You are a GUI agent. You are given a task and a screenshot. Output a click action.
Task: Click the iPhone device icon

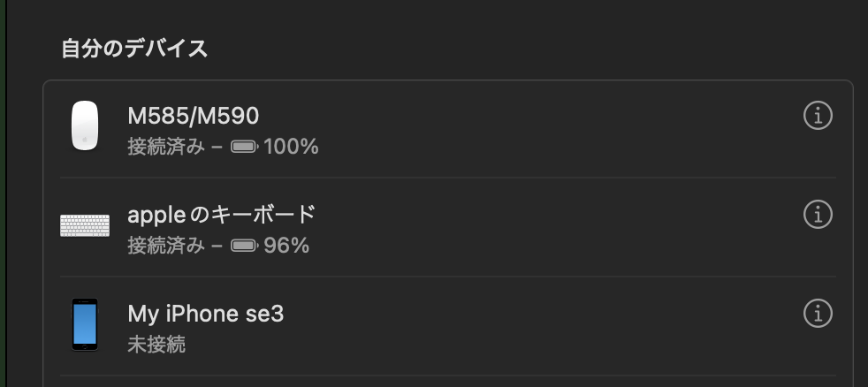tap(85, 324)
